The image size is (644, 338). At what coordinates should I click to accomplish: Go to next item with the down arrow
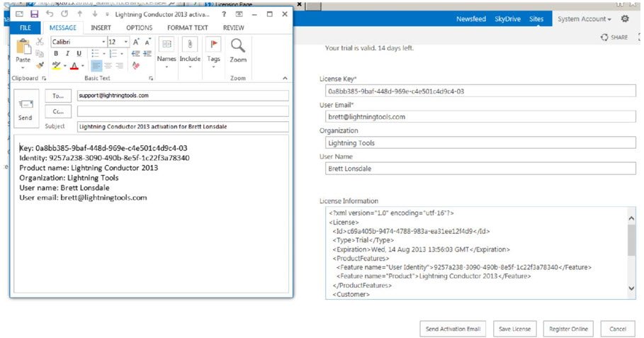(95, 14)
